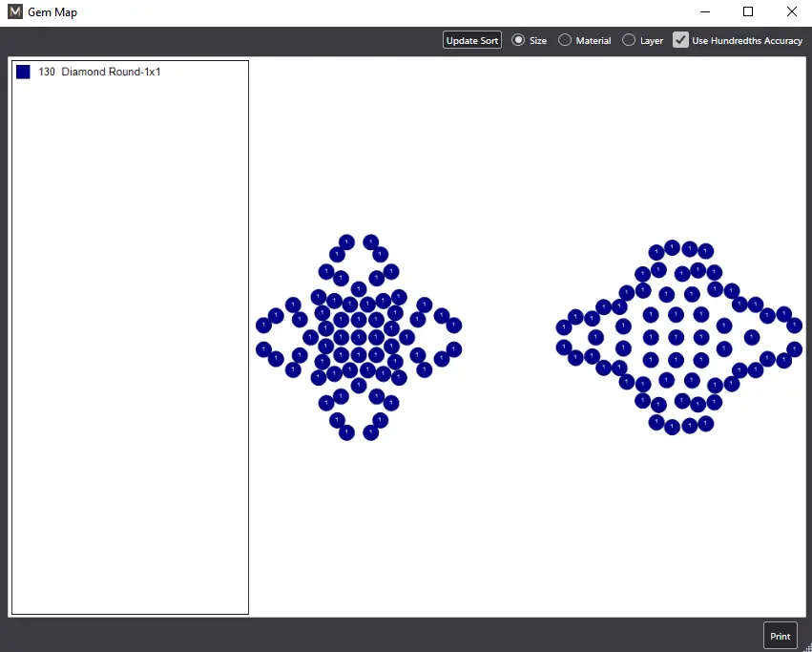The width and height of the screenshot is (812, 652).
Task: Click empty area of the gem list panel
Action: tap(129, 382)
